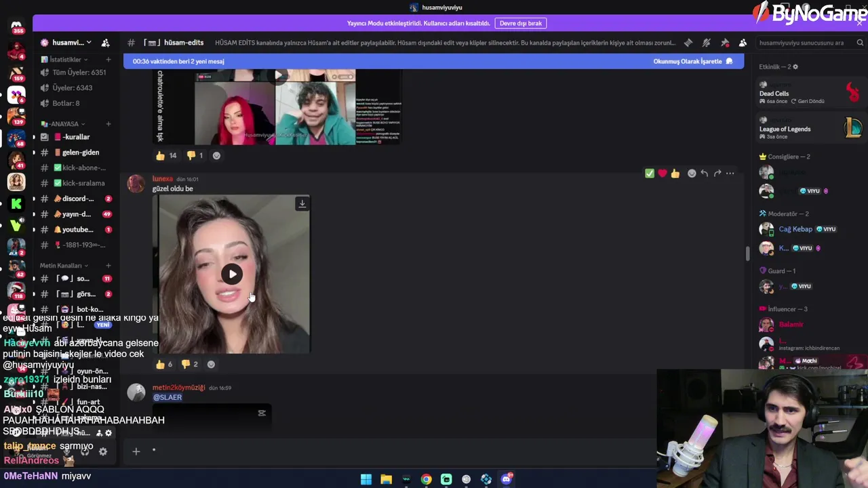Open the Threads icon in channel header
This screenshot has height=488, width=868.
tap(688, 43)
